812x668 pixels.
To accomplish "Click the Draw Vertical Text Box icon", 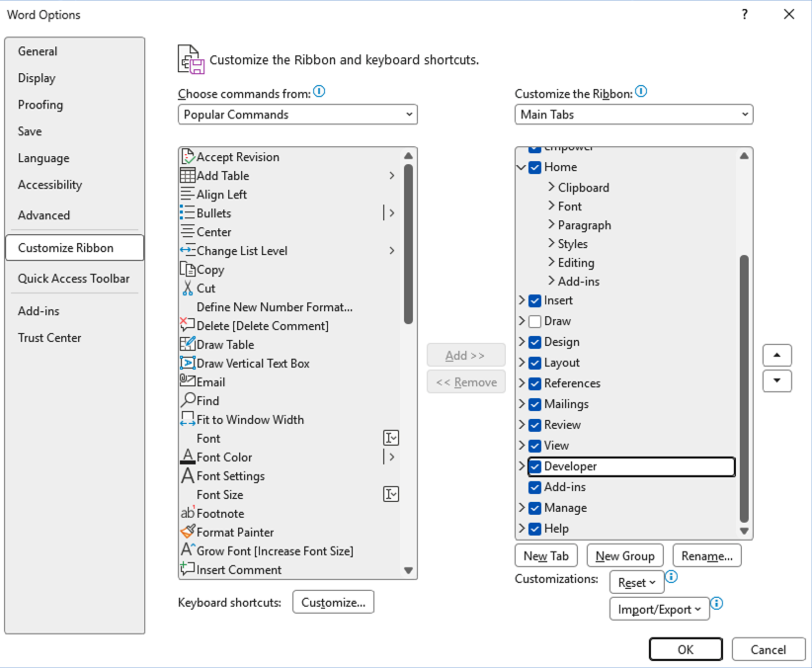I will click(x=188, y=363).
